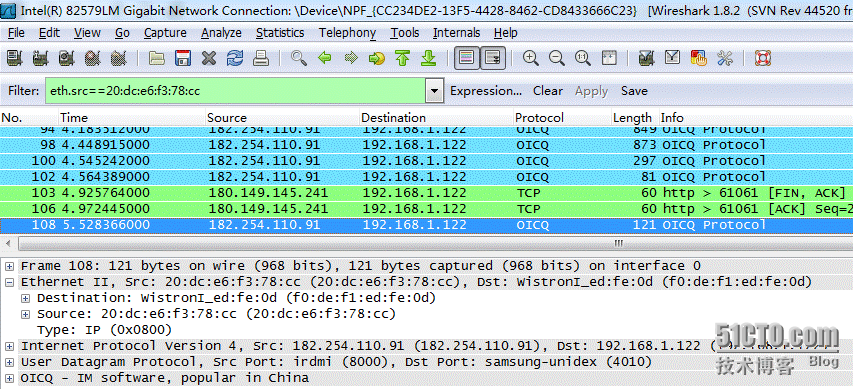Screen dimensions: 853x389
Task: Expand User Datagram Protocol node
Action: (x=9, y=362)
